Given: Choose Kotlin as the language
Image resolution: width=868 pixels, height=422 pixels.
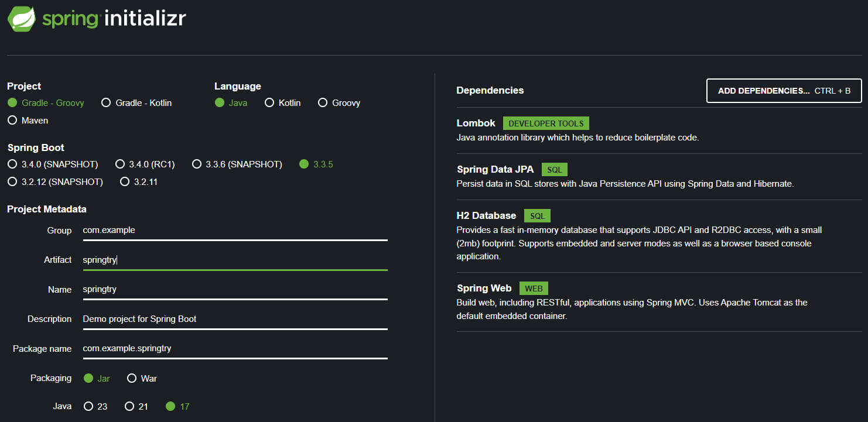Looking at the screenshot, I should [x=282, y=103].
